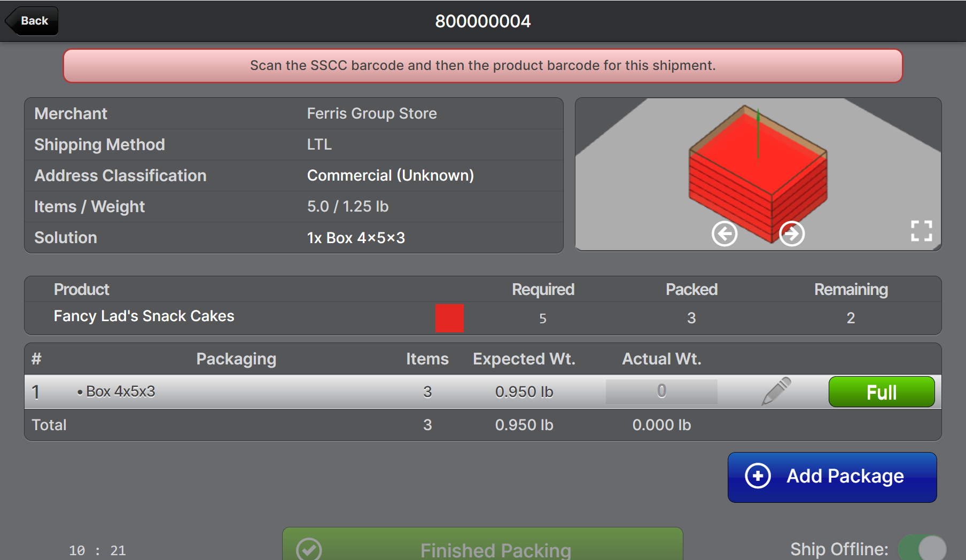966x560 pixels.
Task: Click the plus icon on Add Package
Action: 758,476
